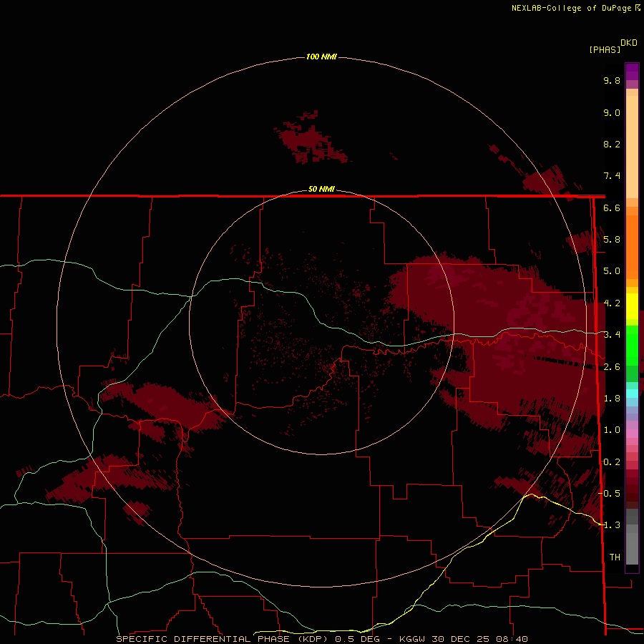Click the 6.6 value on the color scale

coord(612,208)
